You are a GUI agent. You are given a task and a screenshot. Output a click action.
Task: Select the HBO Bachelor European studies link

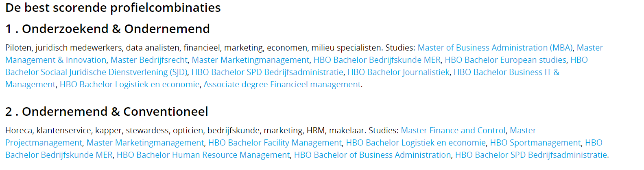coord(505,60)
